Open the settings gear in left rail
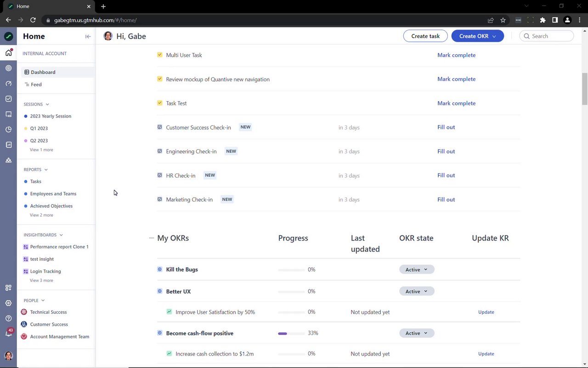588x368 pixels. tap(8, 303)
